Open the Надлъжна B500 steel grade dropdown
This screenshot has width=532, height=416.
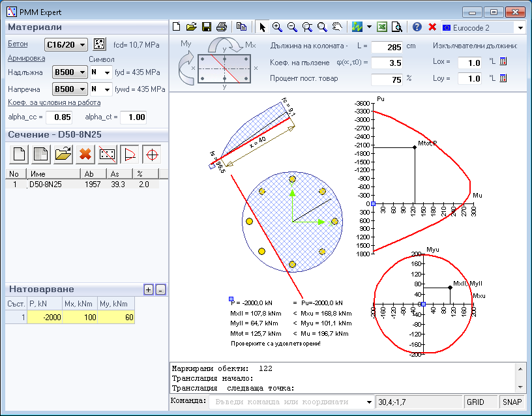coord(70,72)
